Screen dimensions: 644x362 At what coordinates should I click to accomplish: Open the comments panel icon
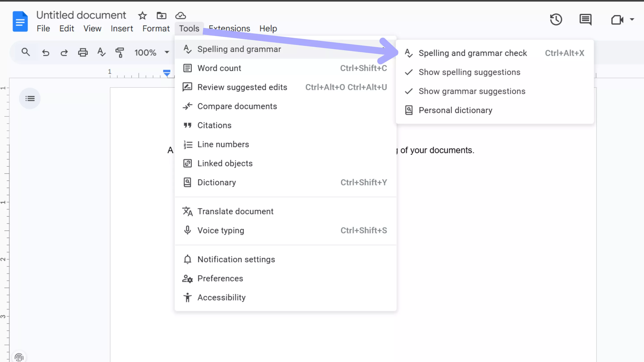pos(585,19)
